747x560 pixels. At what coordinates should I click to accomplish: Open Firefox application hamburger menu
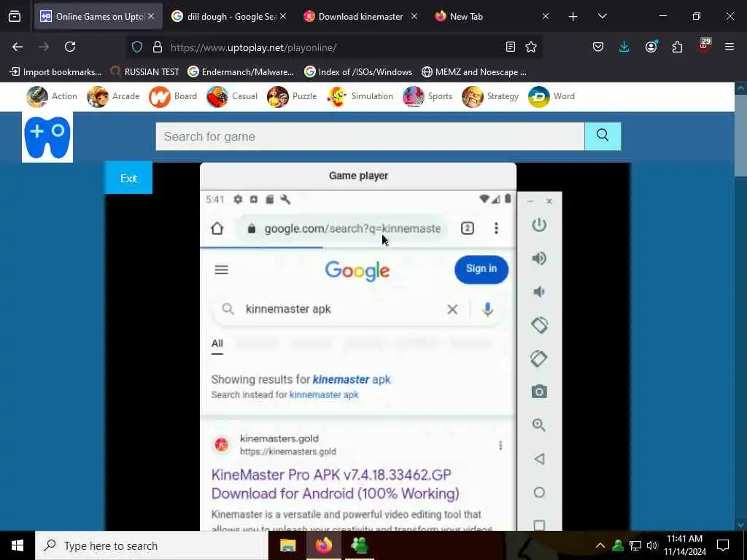729,47
